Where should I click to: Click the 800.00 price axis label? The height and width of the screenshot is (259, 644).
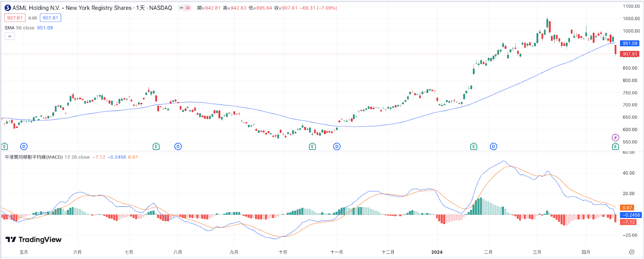click(x=630, y=80)
